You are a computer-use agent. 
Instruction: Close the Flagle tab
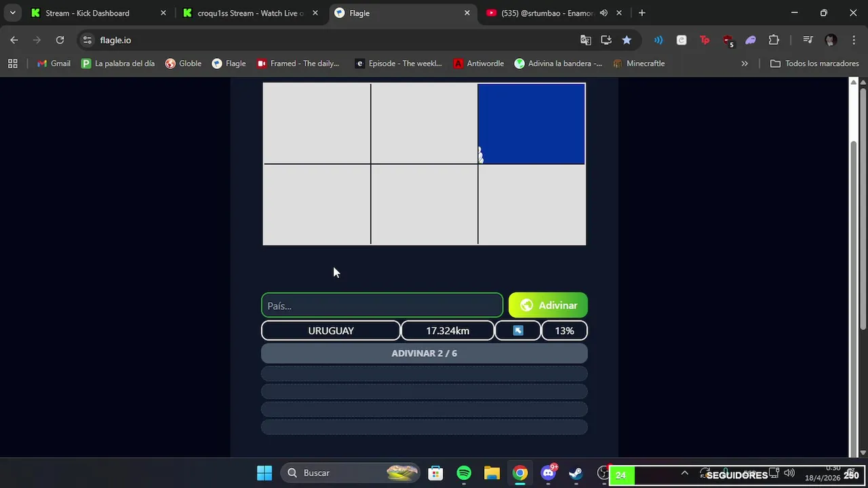click(x=467, y=13)
